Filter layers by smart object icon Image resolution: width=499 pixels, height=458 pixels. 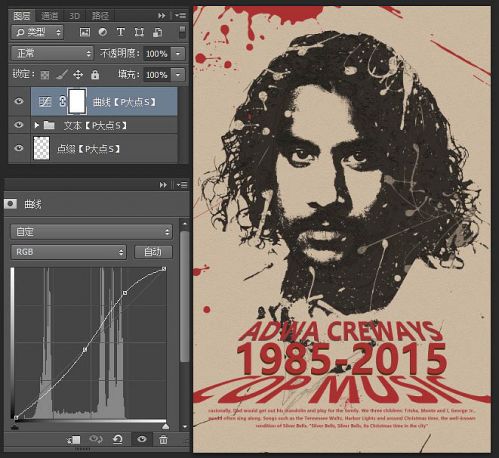point(157,32)
